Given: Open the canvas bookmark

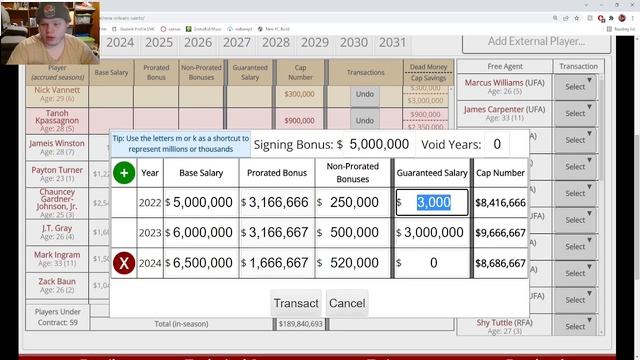Looking at the screenshot, I should pos(171,29).
